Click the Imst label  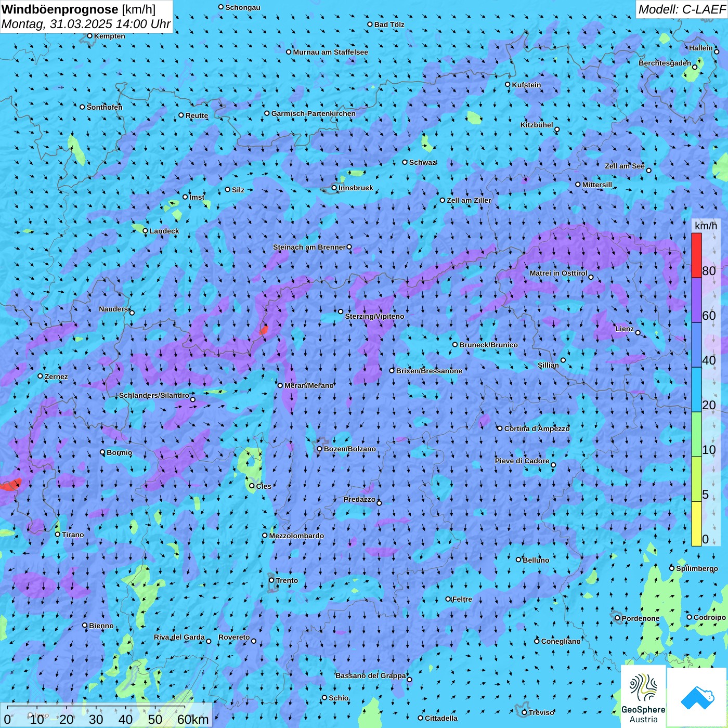click(x=197, y=197)
